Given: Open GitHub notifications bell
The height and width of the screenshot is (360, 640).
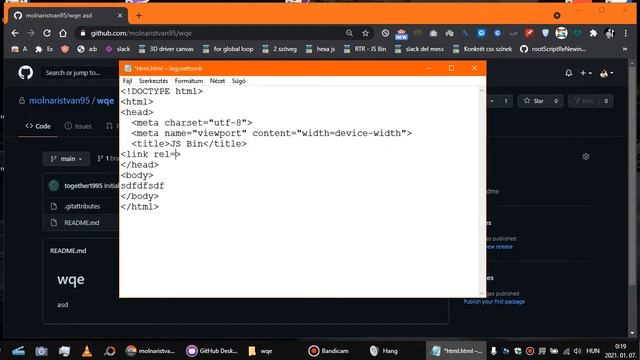Looking at the screenshot, I should (x=569, y=73).
